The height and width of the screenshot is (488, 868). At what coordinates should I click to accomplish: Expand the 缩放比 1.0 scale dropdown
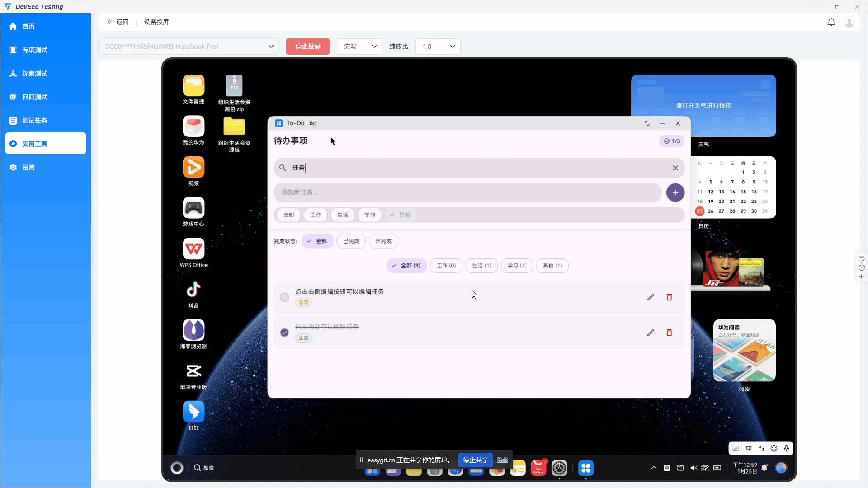click(438, 47)
